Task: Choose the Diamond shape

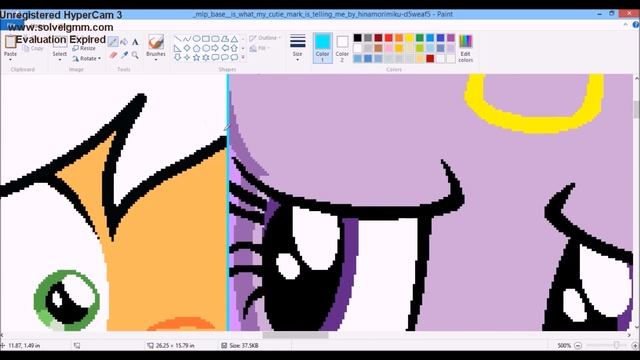Action: pyautogui.click(x=187, y=48)
